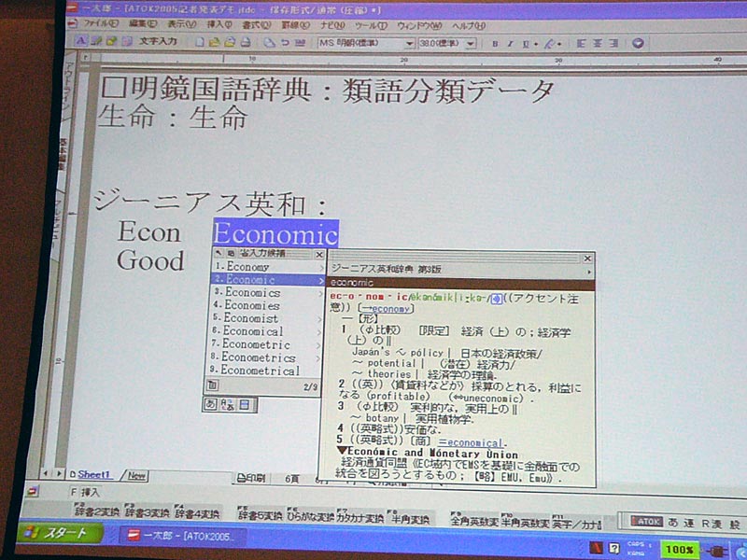Click the スタート button
The image size is (747, 560).
[60, 533]
